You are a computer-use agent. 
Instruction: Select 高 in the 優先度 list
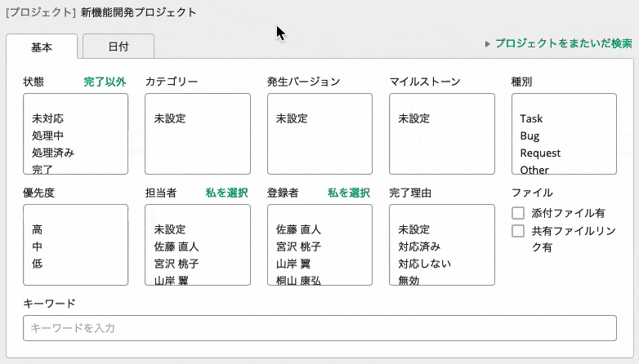[38, 230]
